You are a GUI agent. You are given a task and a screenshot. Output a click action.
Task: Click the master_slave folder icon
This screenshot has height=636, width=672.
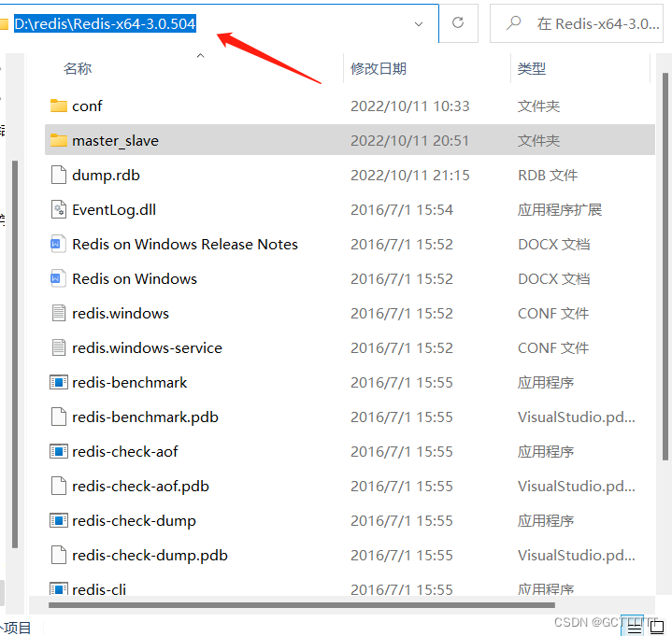point(58,140)
